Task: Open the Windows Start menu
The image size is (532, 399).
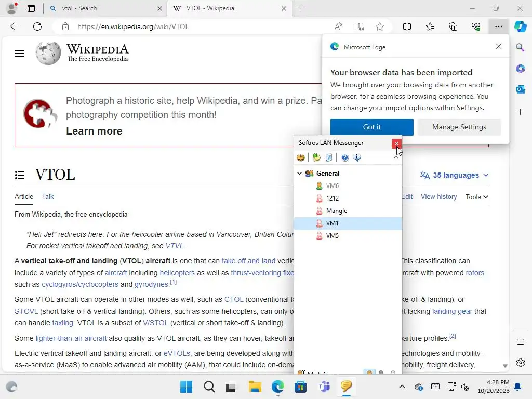Action: (186, 387)
